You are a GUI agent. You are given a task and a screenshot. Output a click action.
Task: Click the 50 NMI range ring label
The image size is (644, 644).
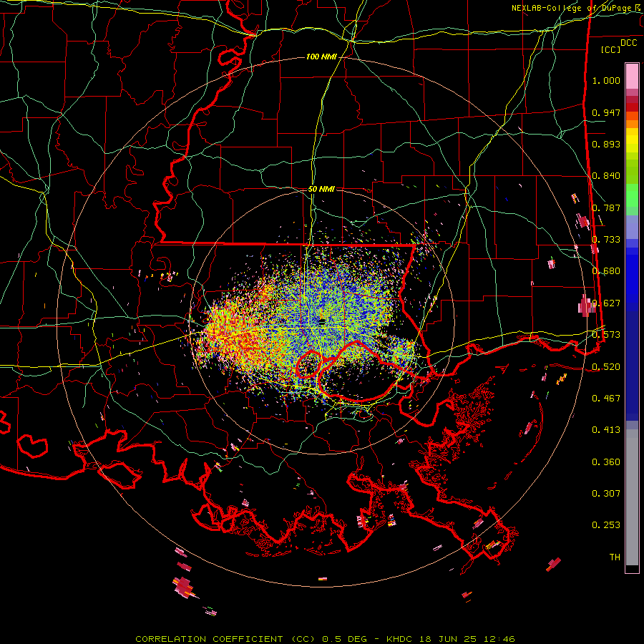(x=321, y=189)
